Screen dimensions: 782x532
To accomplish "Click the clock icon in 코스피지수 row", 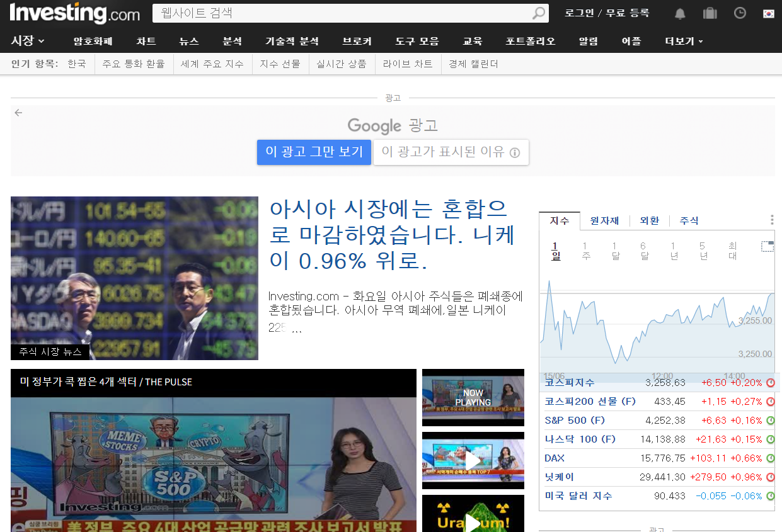I will 771,383.
